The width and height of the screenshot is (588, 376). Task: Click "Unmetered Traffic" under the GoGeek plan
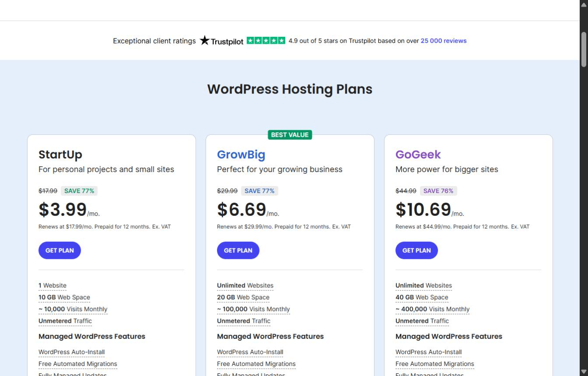click(422, 321)
